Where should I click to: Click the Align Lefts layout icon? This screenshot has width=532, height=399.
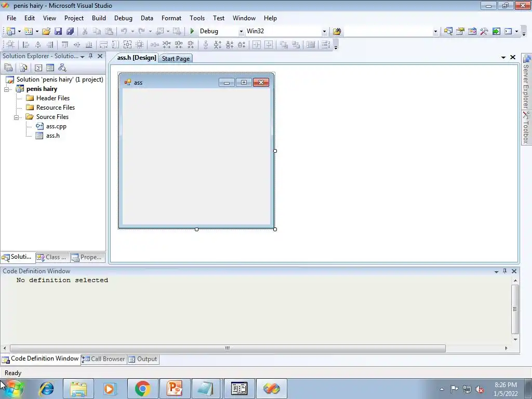[26, 45]
